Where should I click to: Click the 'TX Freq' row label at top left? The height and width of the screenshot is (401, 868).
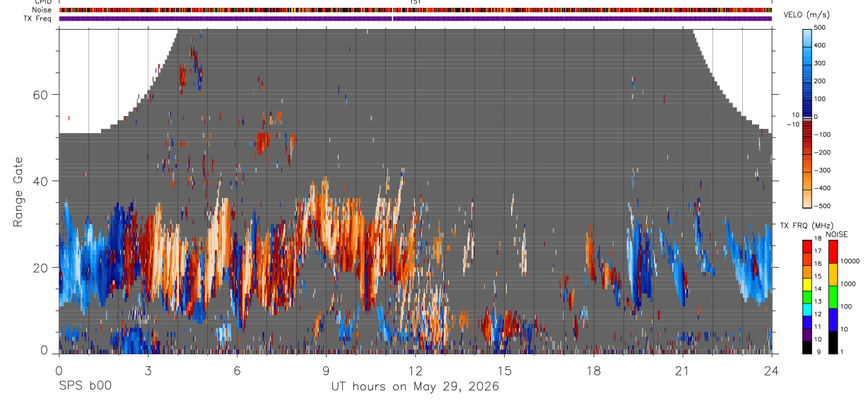coord(39,18)
